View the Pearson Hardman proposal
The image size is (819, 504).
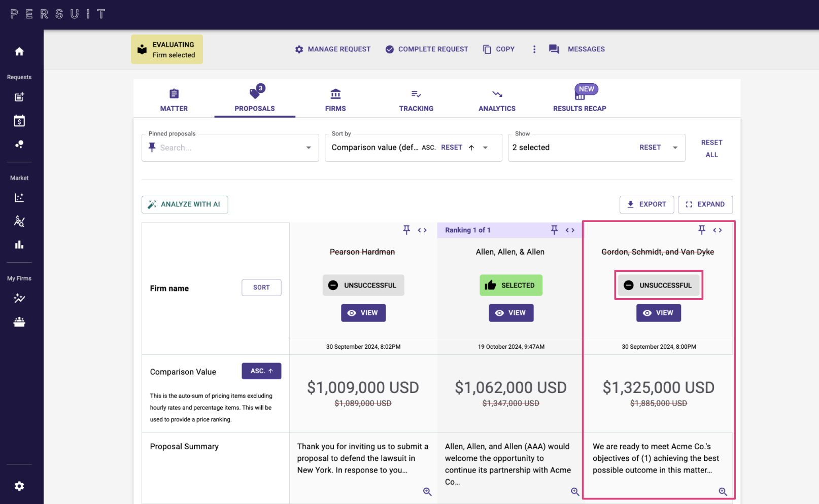(x=363, y=313)
